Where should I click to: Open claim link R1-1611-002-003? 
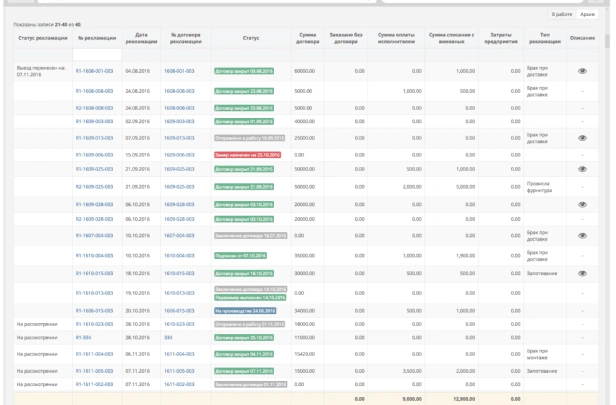94,384
